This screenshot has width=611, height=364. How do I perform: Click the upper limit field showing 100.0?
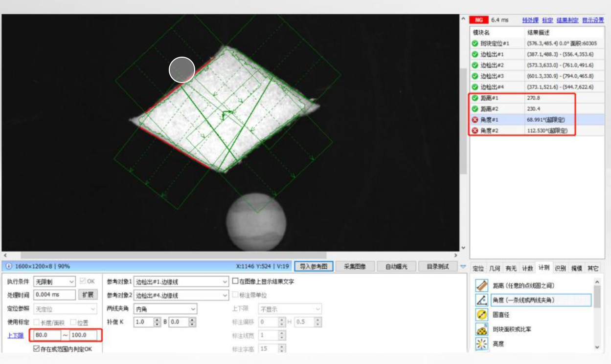coord(84,335)
